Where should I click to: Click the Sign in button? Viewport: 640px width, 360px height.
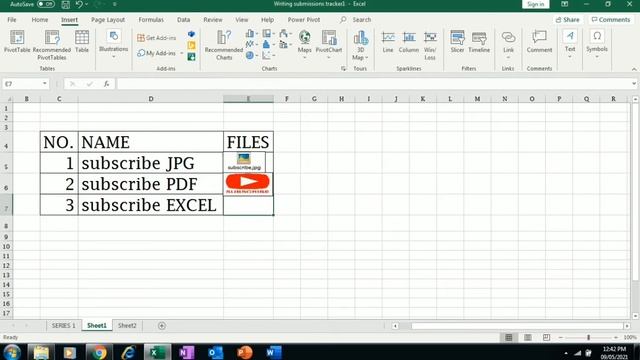(x=536, y=4)
